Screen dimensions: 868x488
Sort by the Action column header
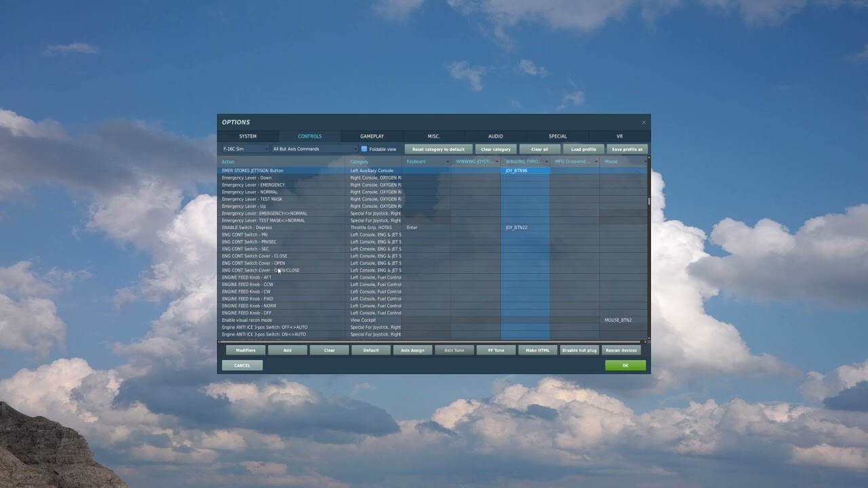[x=282, y=161]
